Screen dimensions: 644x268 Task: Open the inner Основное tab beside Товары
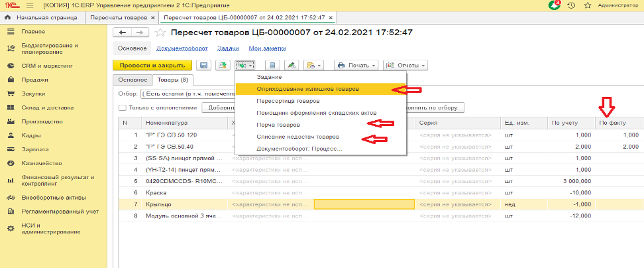pyautogui.click(x=133, y=80)
